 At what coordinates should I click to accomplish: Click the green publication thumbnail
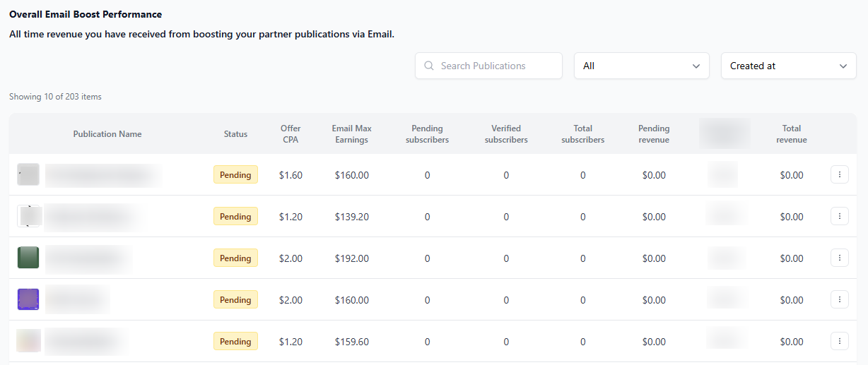click(28, 258)
